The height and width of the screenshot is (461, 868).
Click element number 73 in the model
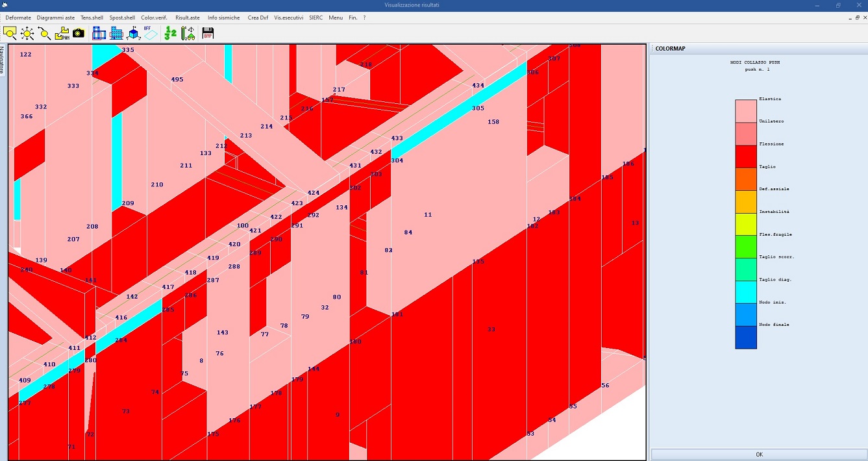pyautogui.click(x=126, y=412)
